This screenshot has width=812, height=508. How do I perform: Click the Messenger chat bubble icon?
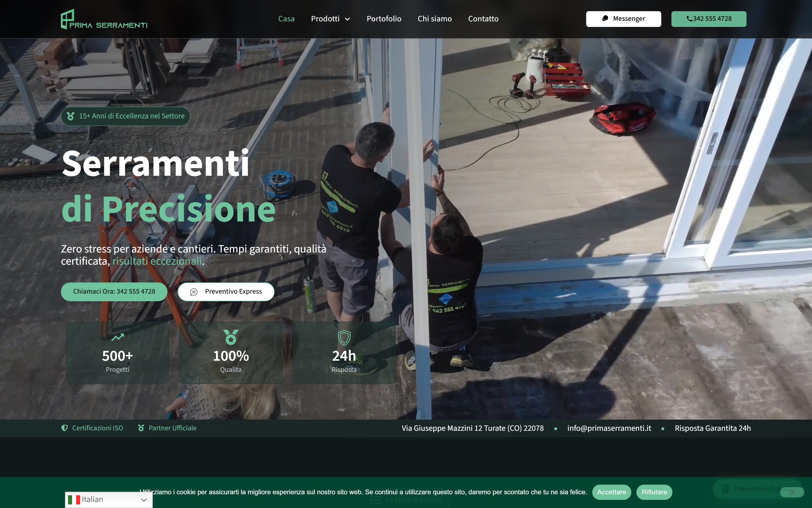tap(605, 19)
